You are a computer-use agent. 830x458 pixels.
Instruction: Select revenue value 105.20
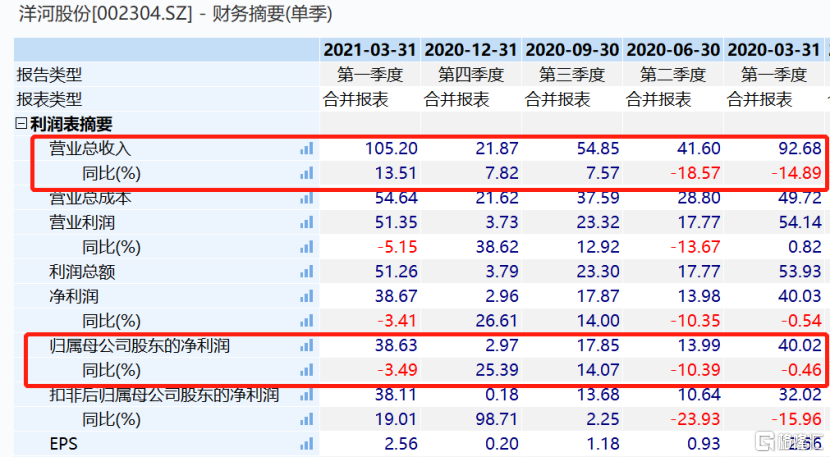(x=391, y=148)
